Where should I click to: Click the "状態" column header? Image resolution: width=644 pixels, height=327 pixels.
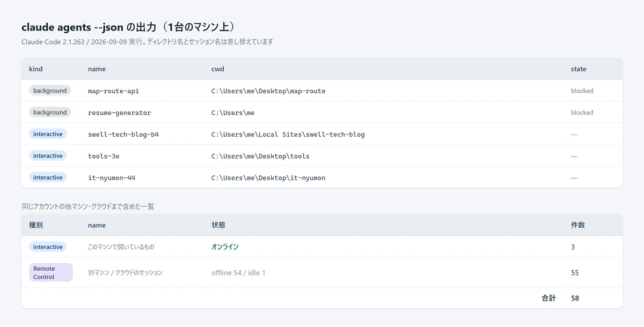[218, 225]
